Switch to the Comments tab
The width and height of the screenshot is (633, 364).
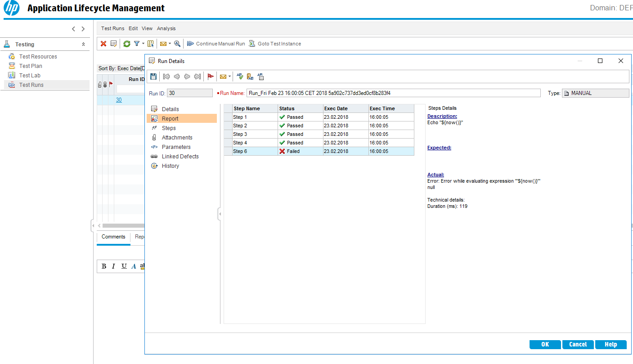coord(113,237)
